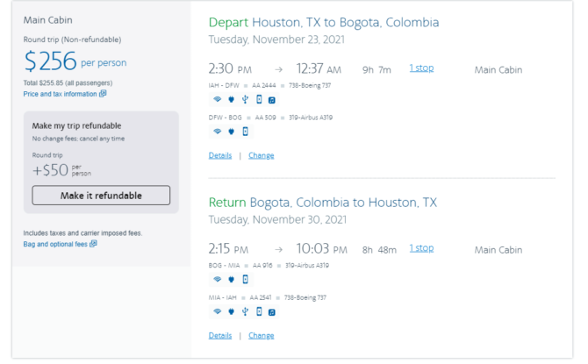Open the 1 stop link for departing flight
Viewport: 588px width, 364px height.
coord(421,68)
